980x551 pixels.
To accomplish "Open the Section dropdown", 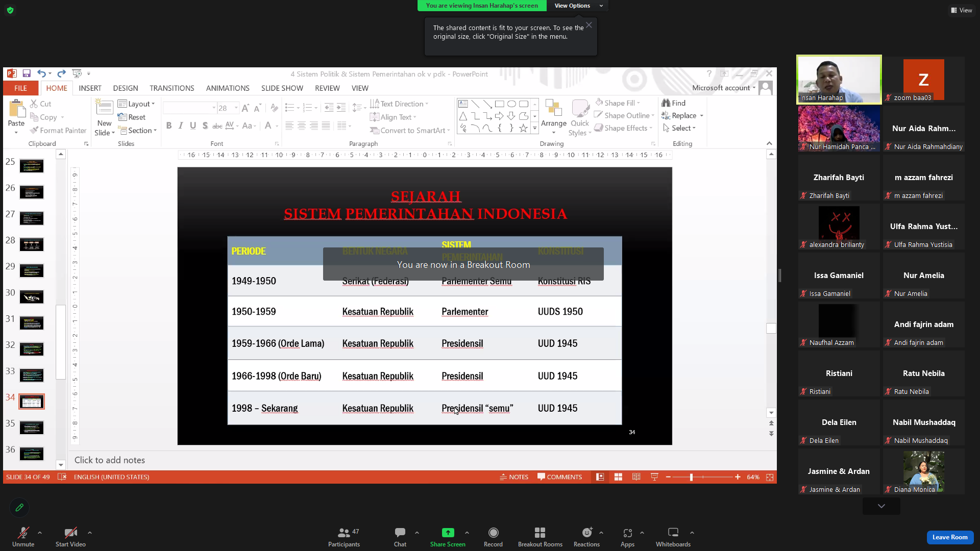I will tap(138, 131).
